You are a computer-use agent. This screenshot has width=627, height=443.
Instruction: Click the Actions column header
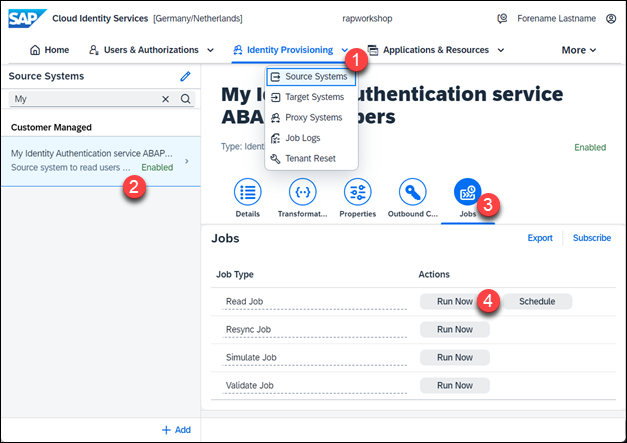pyautogui.click(x=434, y=275)
